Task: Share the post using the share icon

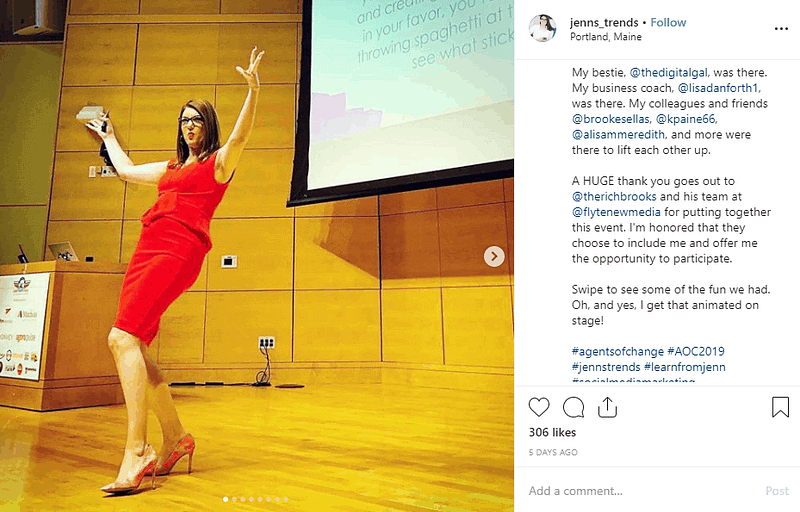Action: coord(607,407)
